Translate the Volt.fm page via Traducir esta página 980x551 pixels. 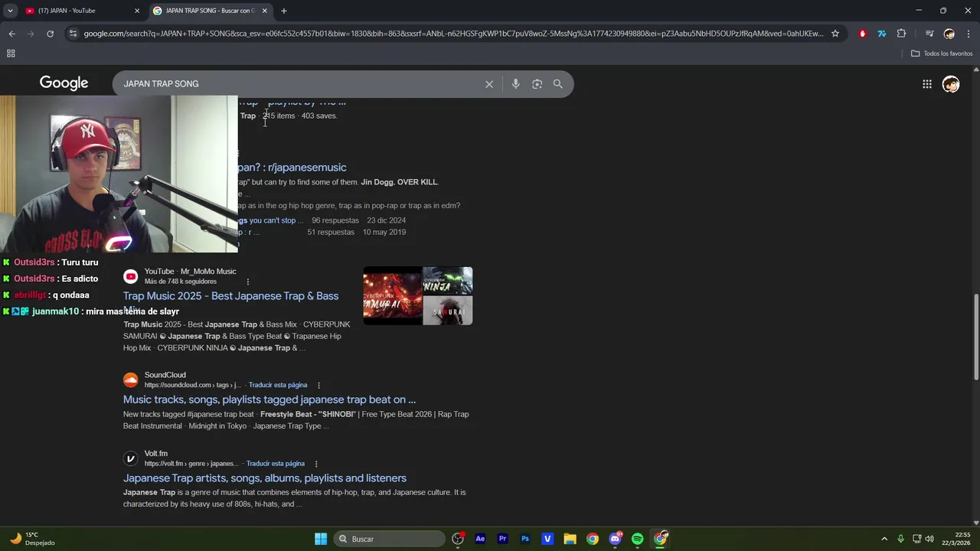[276, 464]
